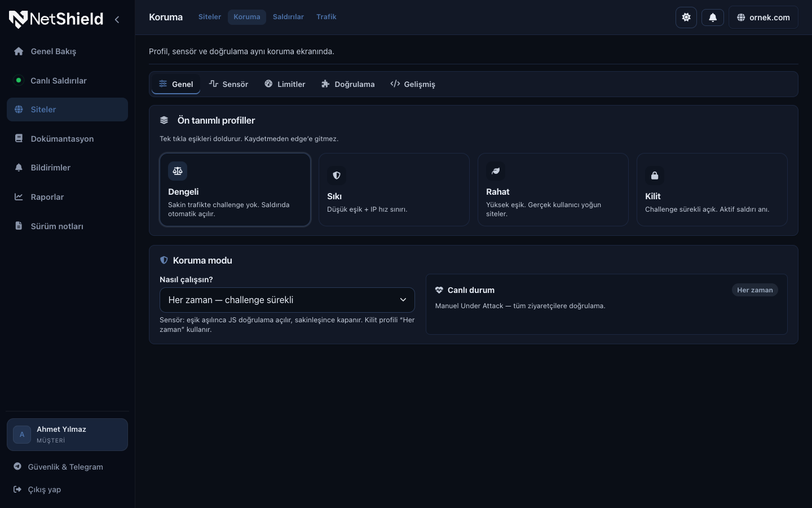Switch to the Doğrulama settings tab
This screenshot has height=508, width=812.
click(x=348, y=84)
